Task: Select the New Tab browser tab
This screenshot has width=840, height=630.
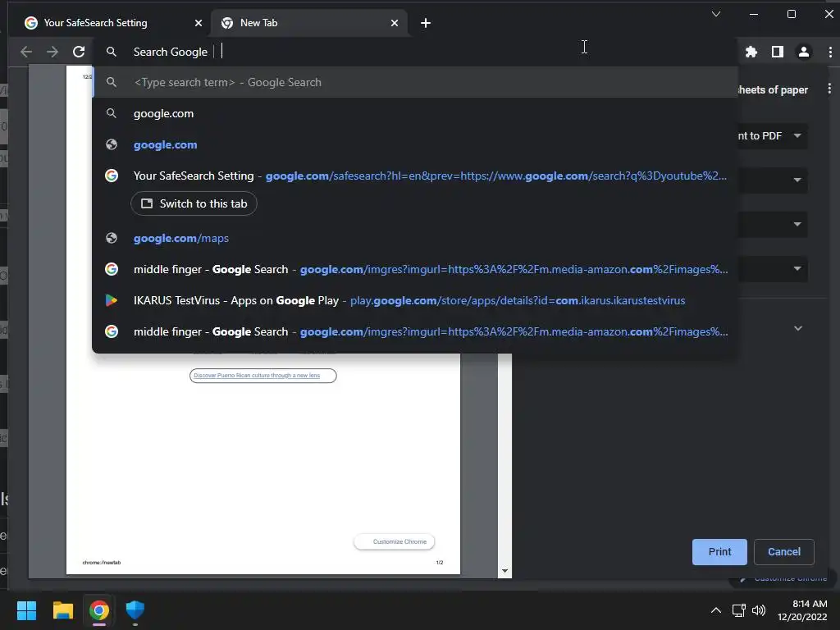Action: (309, 23)
